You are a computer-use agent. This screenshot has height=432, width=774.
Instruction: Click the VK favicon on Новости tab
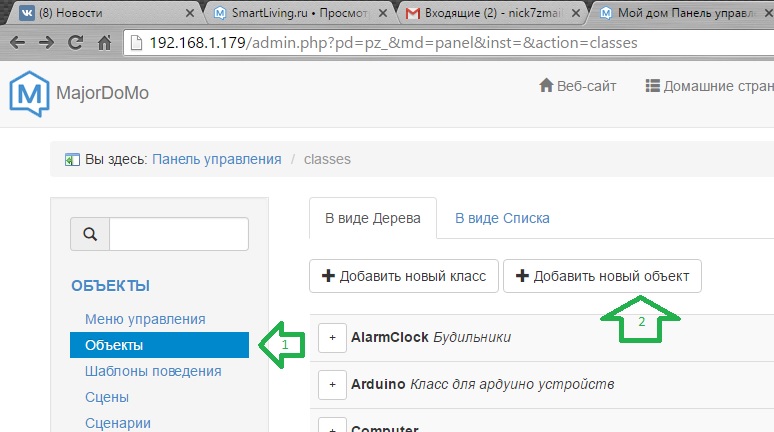27,13
